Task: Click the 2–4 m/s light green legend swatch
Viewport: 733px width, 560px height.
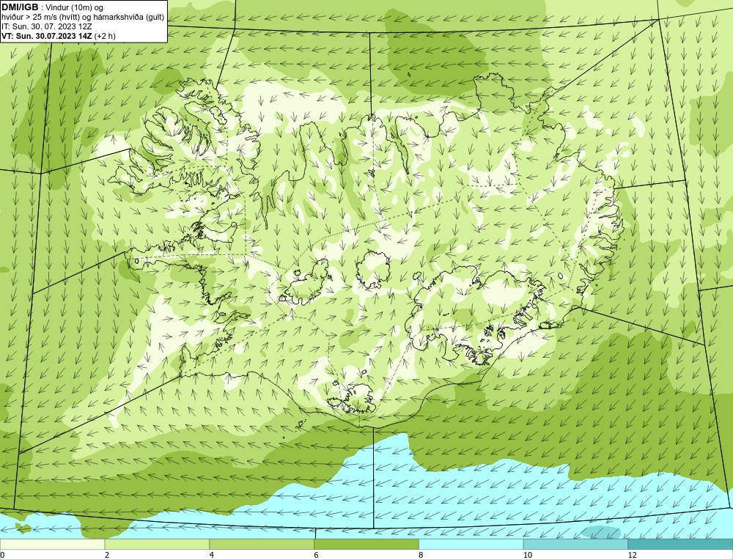Action: (x=157, y=544)
